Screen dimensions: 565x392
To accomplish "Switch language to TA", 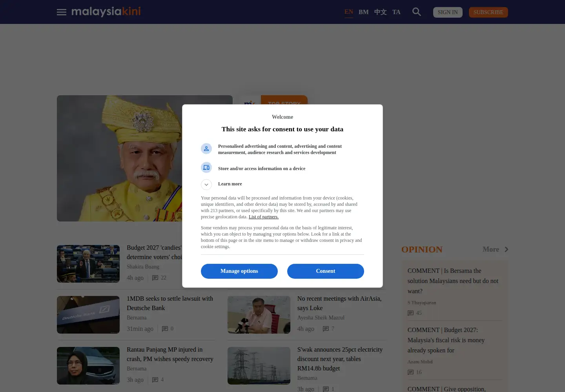I will (396, 12).
